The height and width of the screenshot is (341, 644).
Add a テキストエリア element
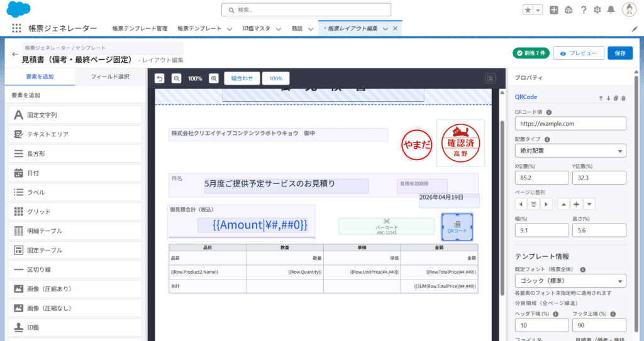pyautogui.click(x=75, y=134)
